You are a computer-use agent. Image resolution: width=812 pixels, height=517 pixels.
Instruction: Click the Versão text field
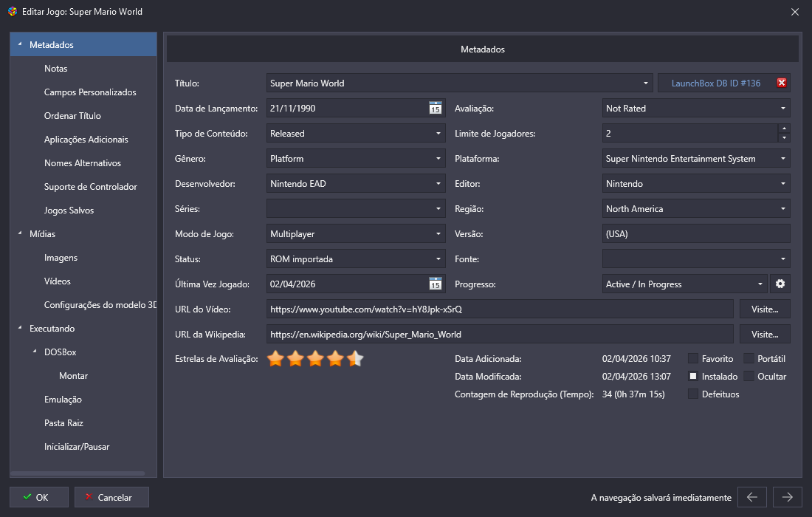click(696, 234)
